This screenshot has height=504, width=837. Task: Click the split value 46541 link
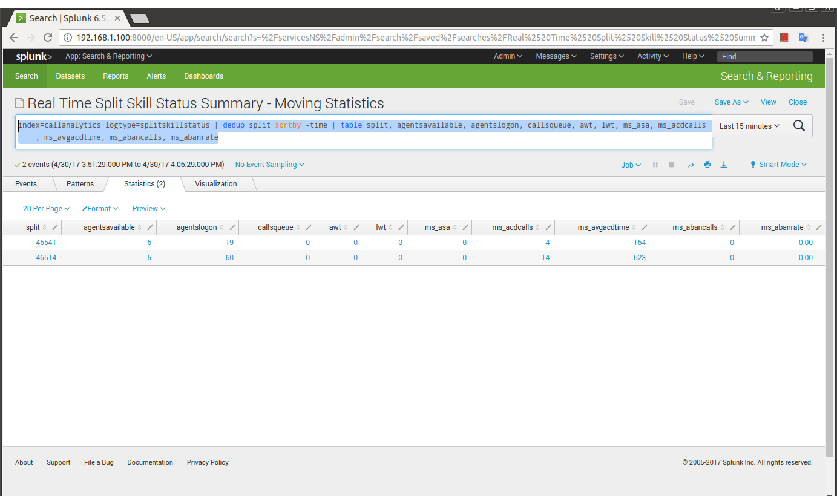click(46, 242)
